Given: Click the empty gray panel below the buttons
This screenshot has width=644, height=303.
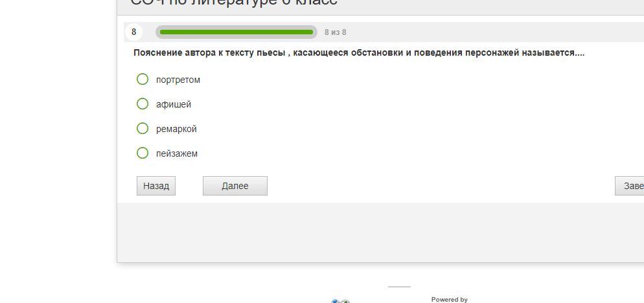Looking at the screenshot, I should point(380,232).
